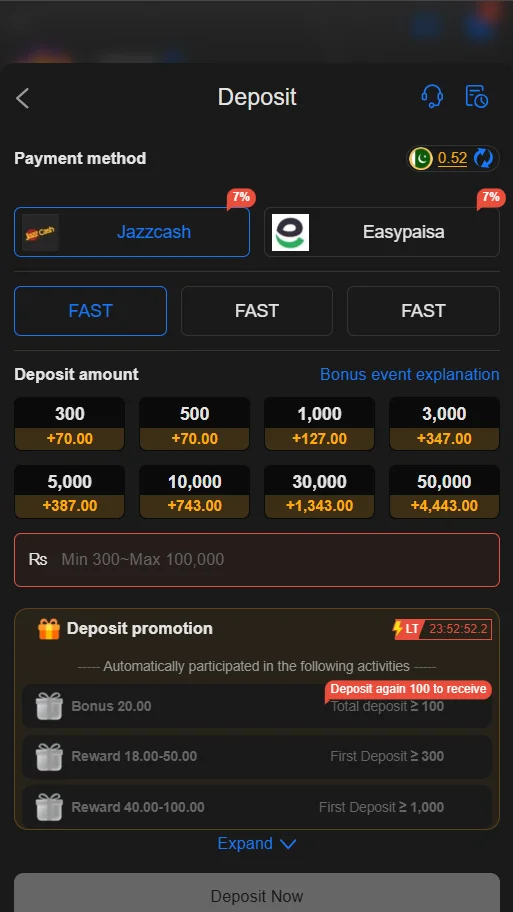
Task: Select Jazzcash payment method
Action: (132, 232)
